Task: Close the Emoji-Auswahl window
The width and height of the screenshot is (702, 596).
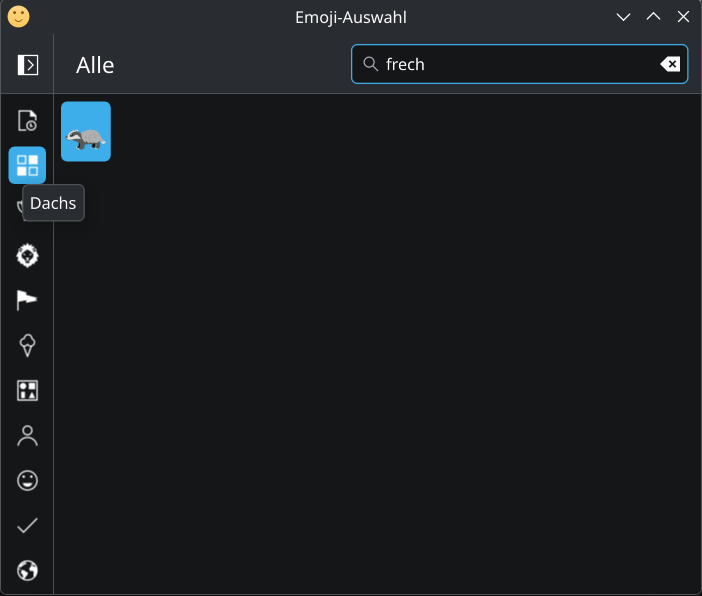Action: point(683,17)
